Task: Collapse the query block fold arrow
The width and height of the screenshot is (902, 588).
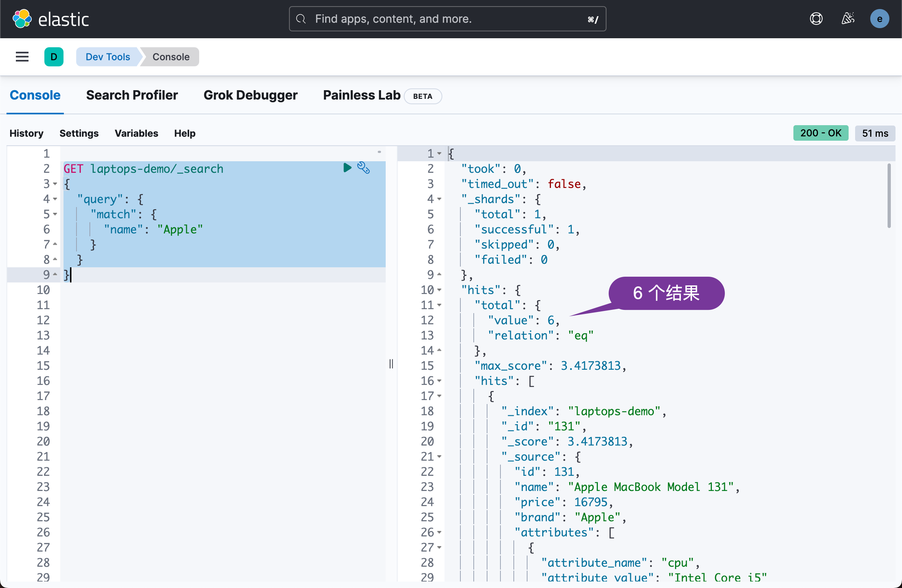Action: point(55,199)
